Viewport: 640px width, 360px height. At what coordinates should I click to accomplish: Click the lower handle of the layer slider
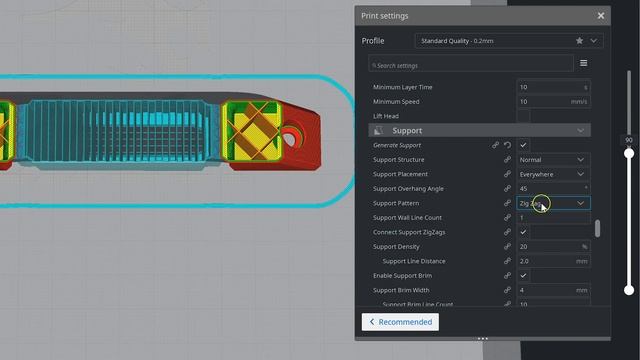629,290
